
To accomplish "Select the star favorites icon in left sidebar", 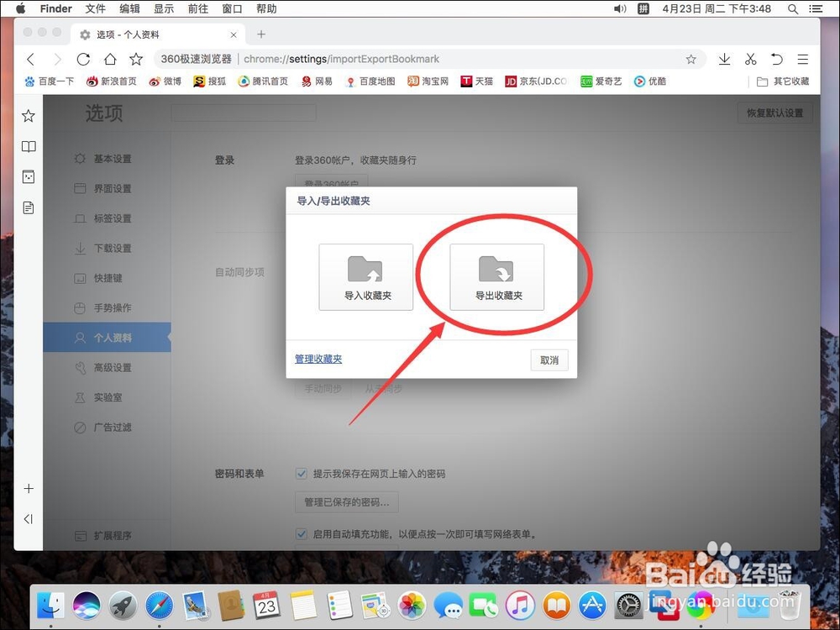I will click(28, 115).
